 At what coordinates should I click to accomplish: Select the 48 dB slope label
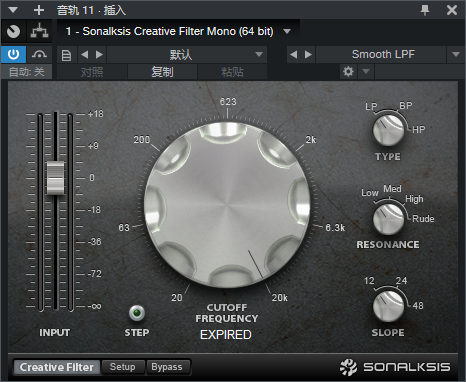click(x=418, y=305)
